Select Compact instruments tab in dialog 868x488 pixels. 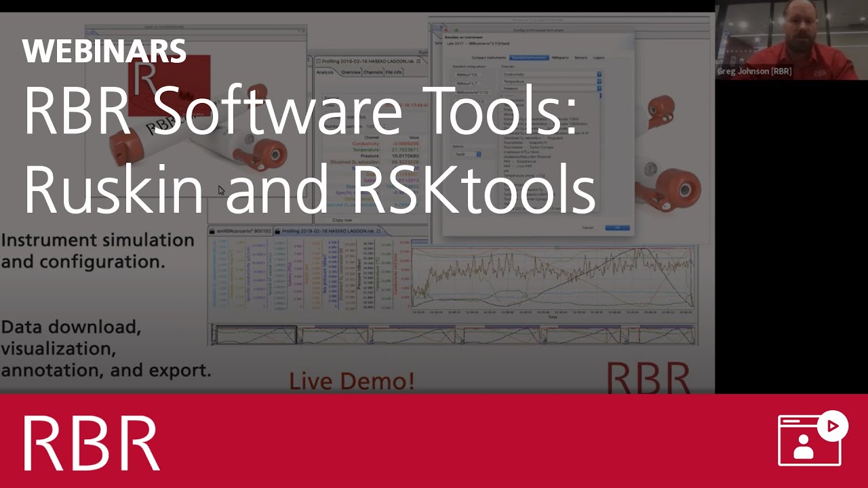488,58
